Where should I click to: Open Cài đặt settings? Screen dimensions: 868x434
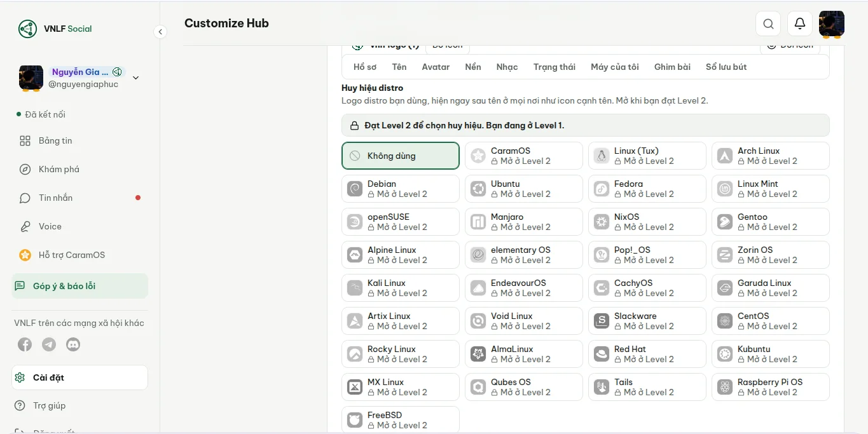click(x=80, y=377)
